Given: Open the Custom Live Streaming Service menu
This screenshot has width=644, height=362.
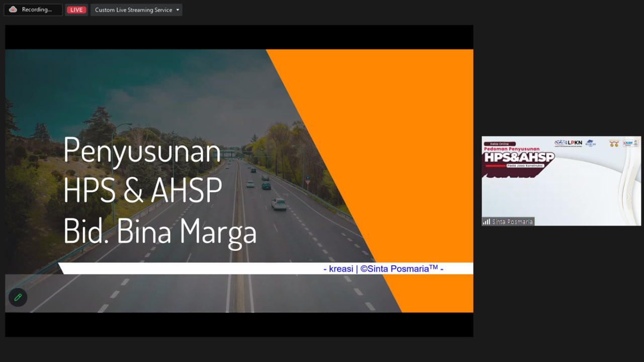Looking at the screenshot, I should coord(136,10).
